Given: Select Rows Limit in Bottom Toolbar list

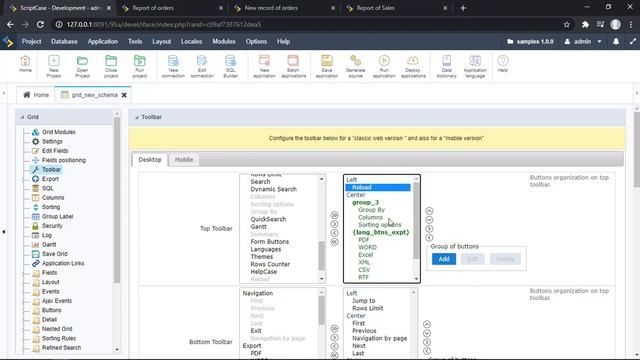Looking at the screenshot, I should [x=367, y=308].
